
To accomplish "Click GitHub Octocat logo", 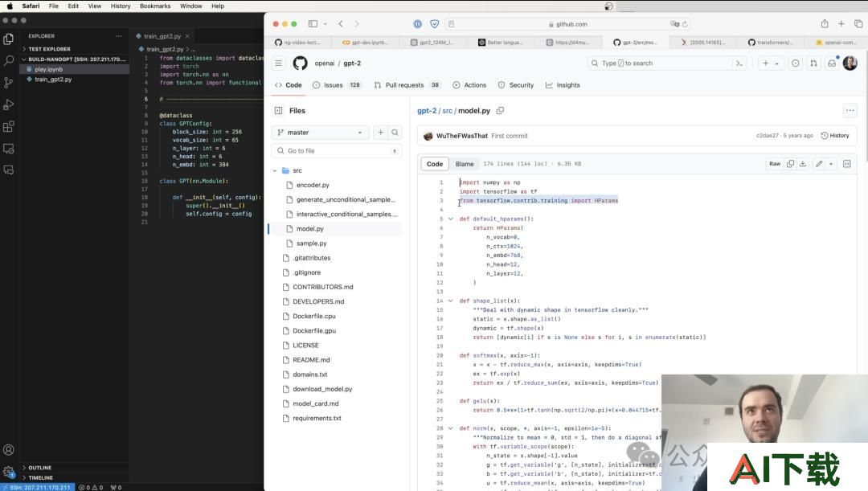I will (x=300, y=63).
